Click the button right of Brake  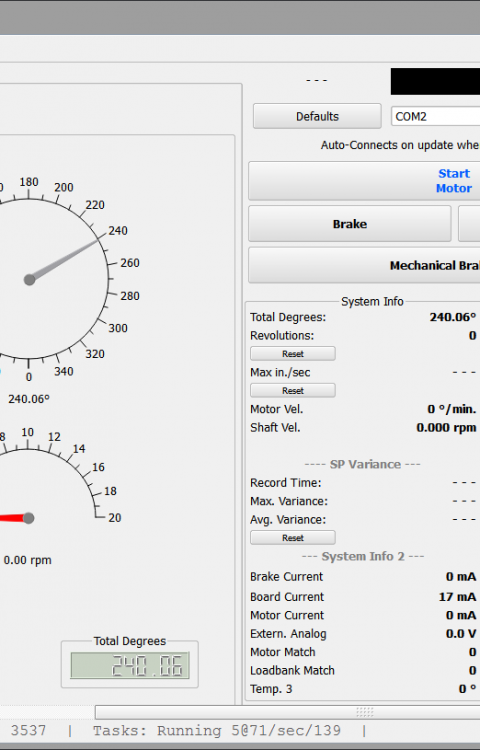pos(469,224)
